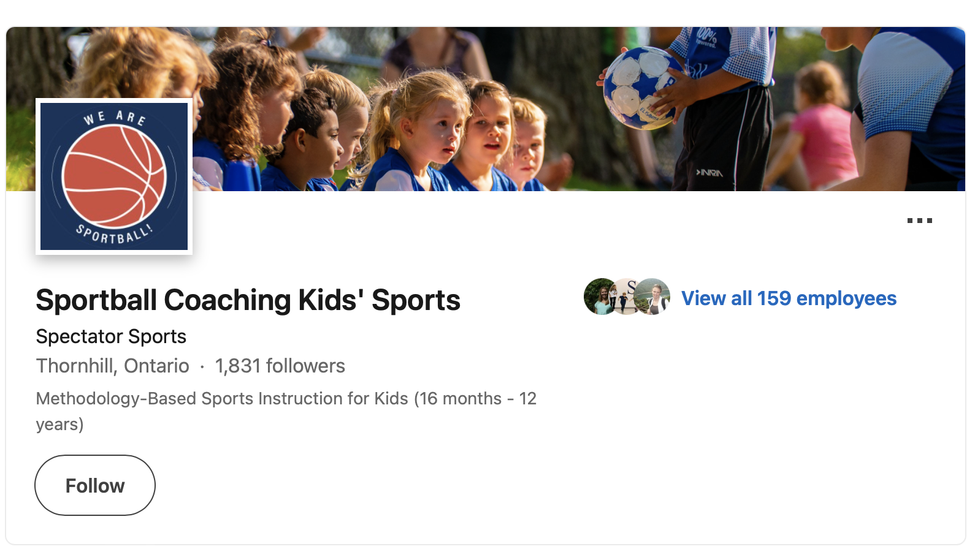Click the INARIA logo on the black shorts
The height and width of the screenshot is (560, 975).
709,173
